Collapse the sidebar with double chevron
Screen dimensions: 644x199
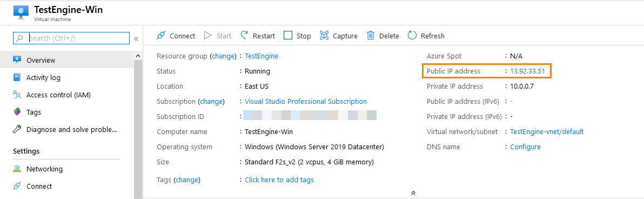tap(136, 38)
